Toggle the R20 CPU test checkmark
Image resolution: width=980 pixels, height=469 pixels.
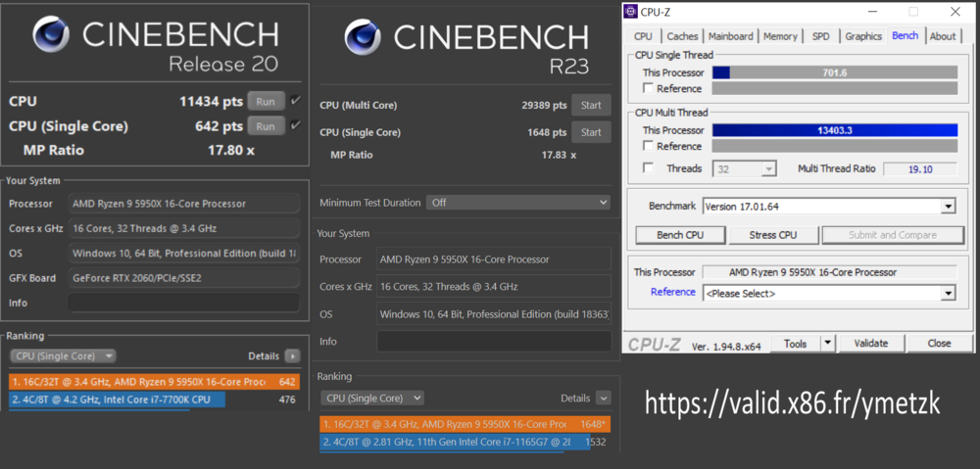tap(296, 101)
